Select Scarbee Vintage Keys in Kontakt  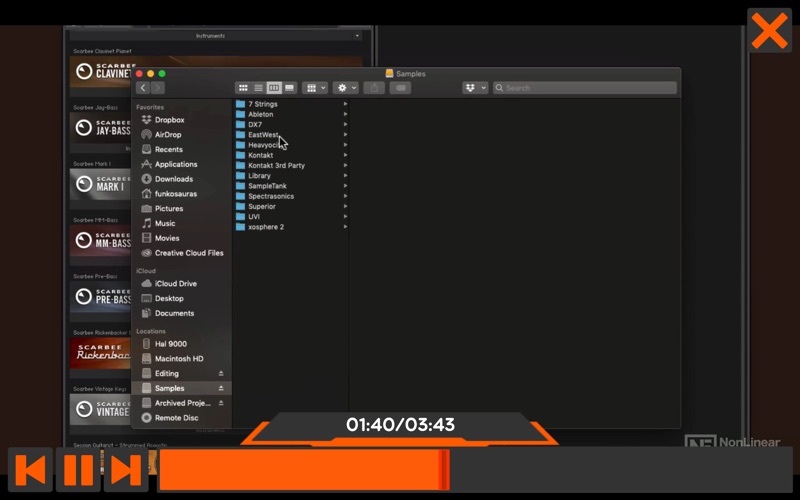pos(101,409)
